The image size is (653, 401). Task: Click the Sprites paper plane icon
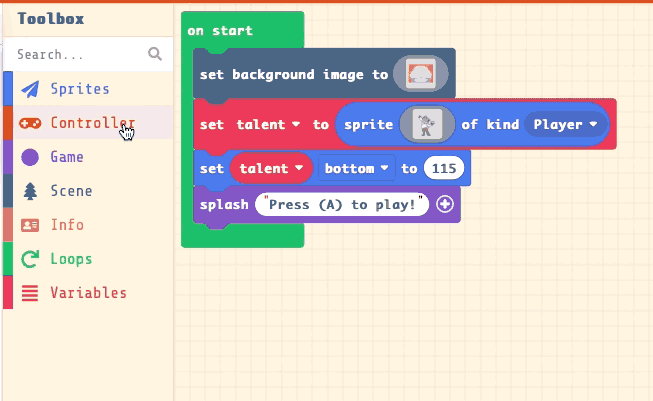pyautogui.click(x=30, y=89)
